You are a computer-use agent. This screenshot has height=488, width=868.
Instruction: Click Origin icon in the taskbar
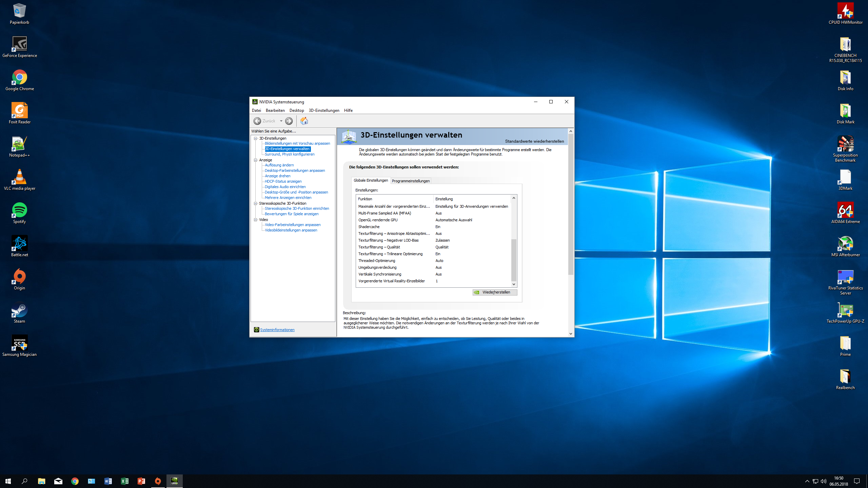(x=158, y=481)
